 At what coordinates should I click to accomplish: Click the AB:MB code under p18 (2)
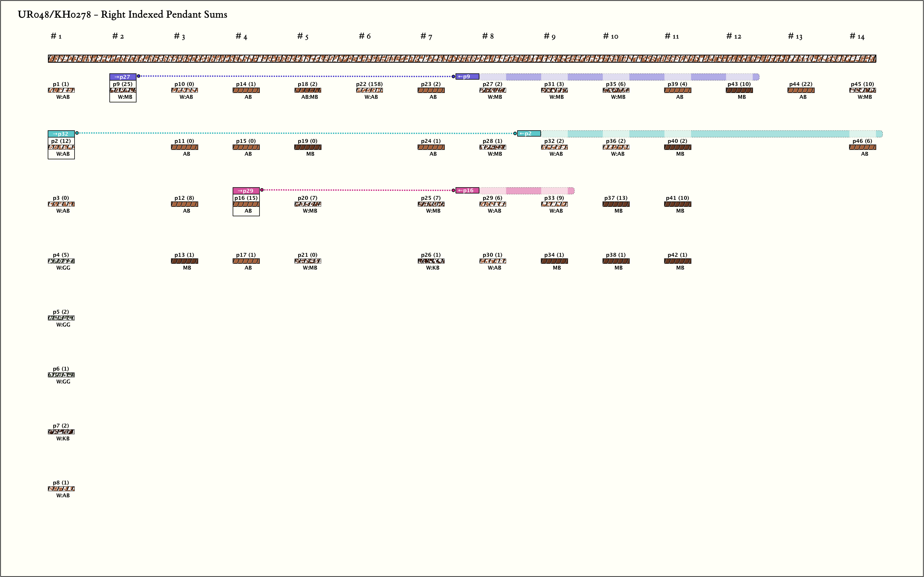click(x=310, y=97)
